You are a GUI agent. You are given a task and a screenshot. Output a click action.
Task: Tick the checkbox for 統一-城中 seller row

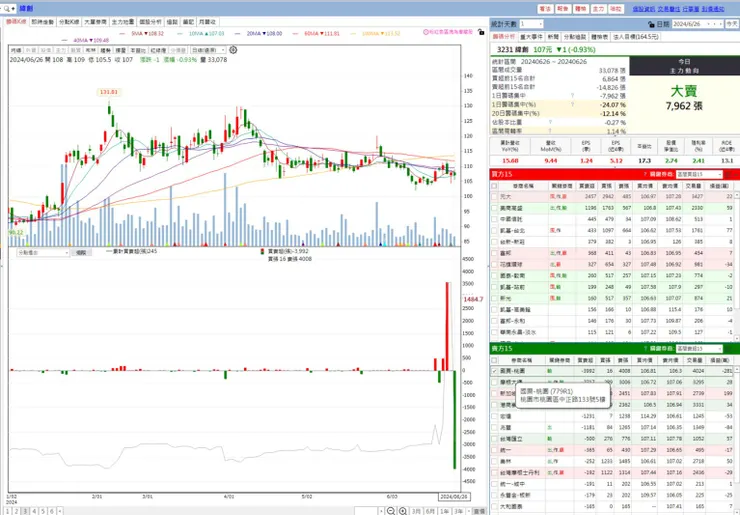(494, 484)
